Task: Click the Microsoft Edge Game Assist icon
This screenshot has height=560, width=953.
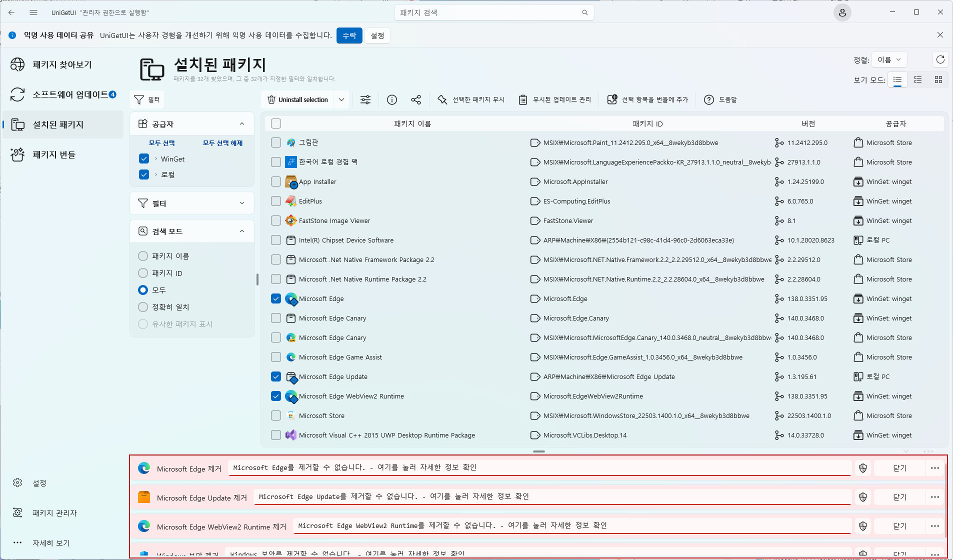Action: pos(291,357)
